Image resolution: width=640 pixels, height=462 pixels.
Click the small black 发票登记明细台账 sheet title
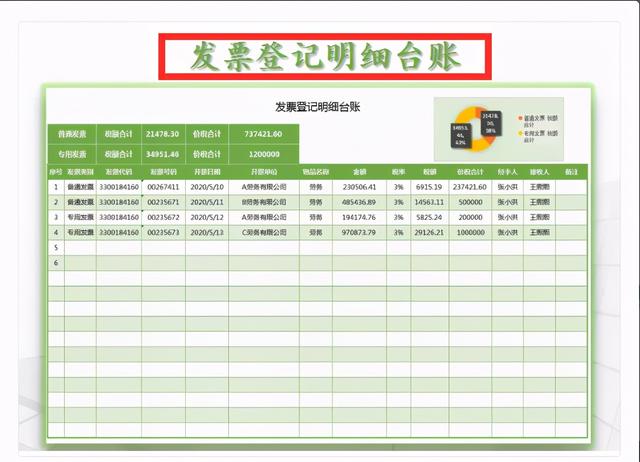coord(318,107)
